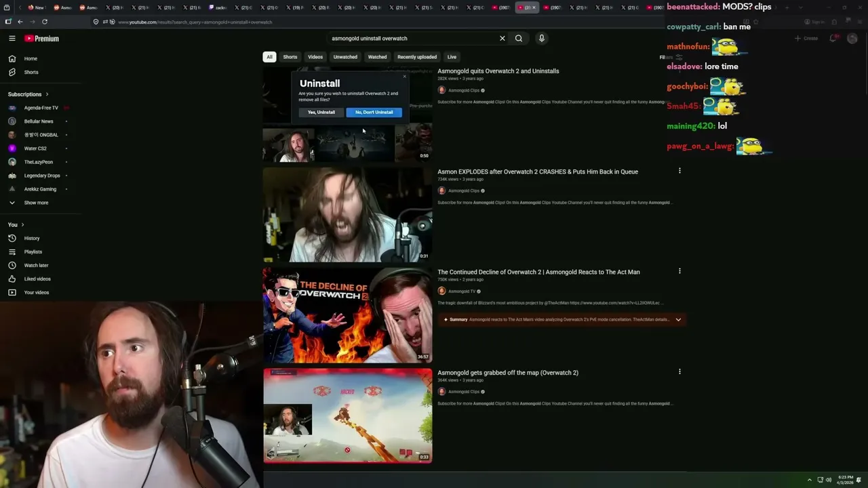Open Home in the YouTube sidebar
Viewport: 868px width, 488px height.
pos(31,58)
